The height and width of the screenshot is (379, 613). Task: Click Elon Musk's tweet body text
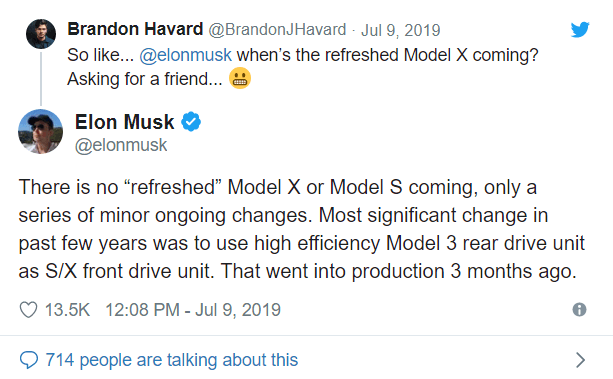click(x=301, y=229)
